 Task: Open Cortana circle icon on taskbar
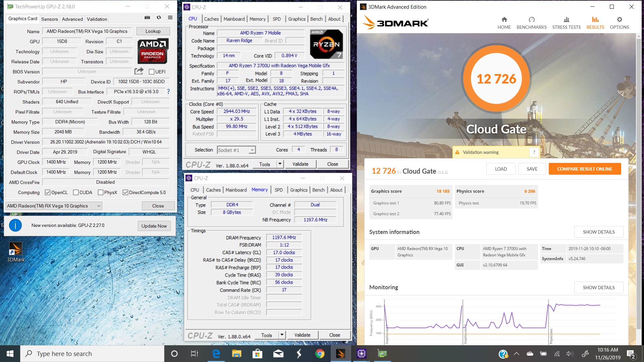[x=174, y=354]
